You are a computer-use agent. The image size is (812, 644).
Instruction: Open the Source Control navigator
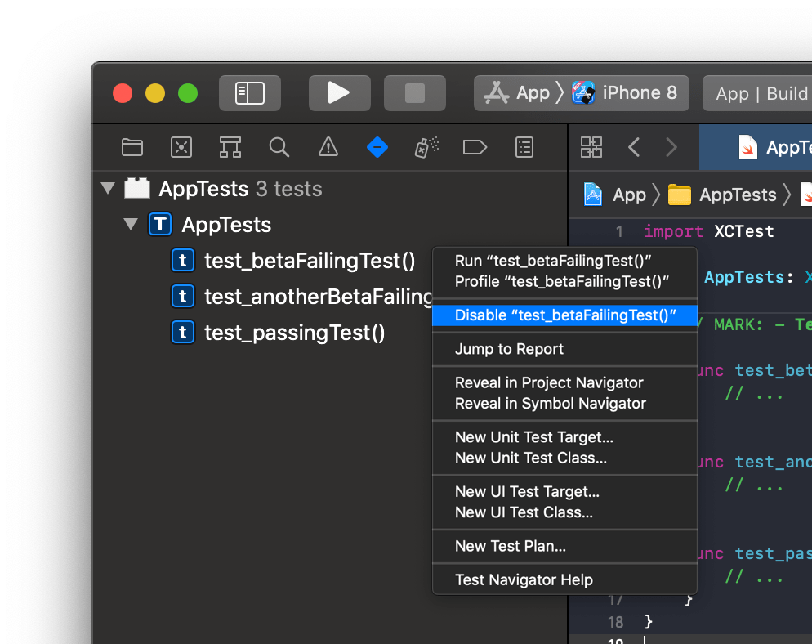pyautogui.click(x=181, y=147)
